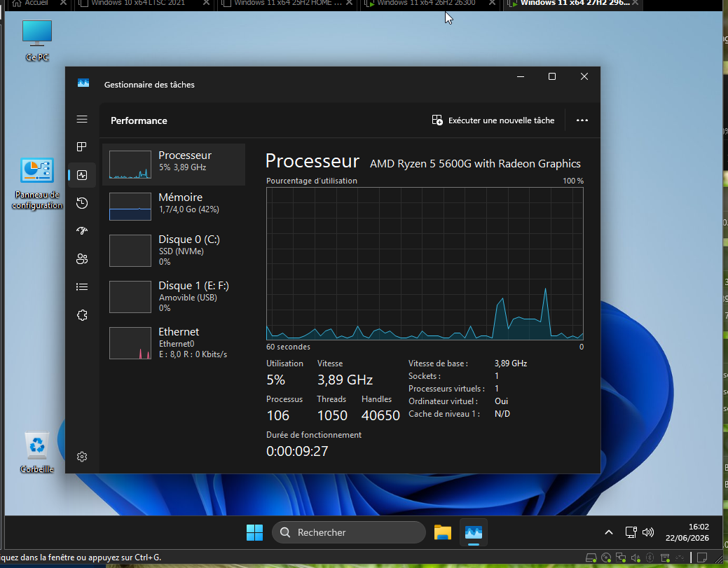Image resolution: width=728 pixels, height=568 pixels.
Task: Click the VM hard disk status icon
Action: pyautogui.click(x=591, y=557)
